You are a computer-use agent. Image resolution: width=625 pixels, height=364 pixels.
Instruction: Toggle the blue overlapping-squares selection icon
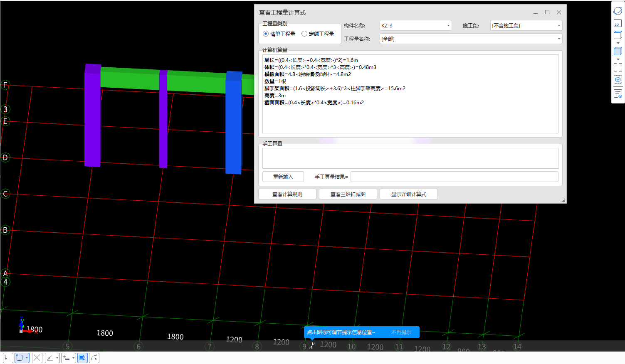[82, 358]
